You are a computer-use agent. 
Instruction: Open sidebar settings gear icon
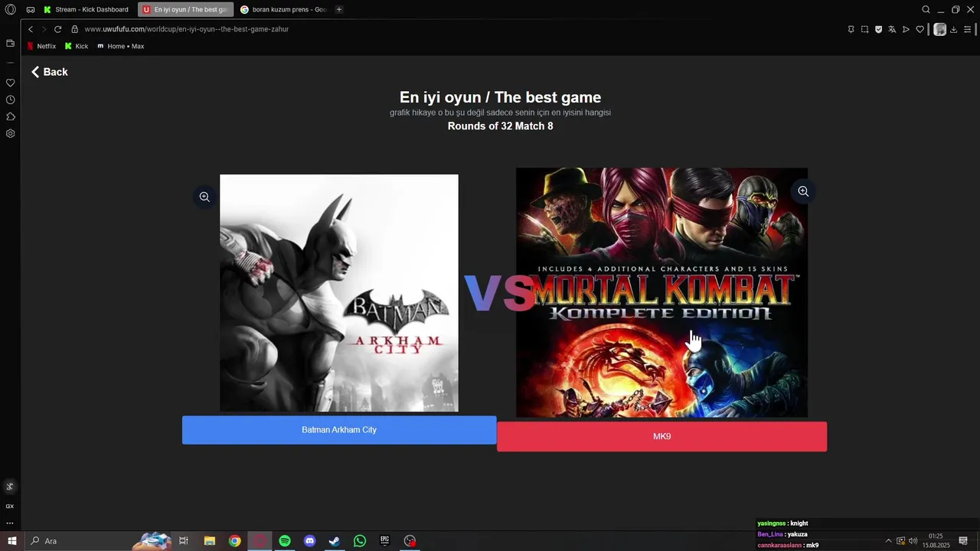tap(10, 133)
